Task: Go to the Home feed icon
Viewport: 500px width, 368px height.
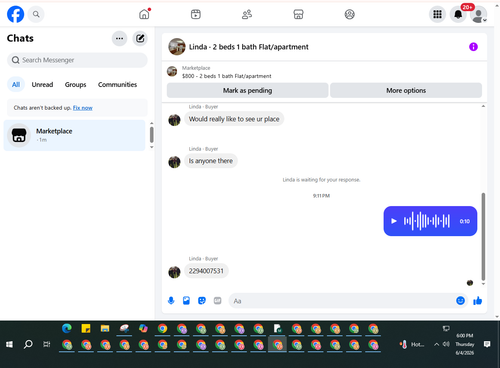Action: 144,14
